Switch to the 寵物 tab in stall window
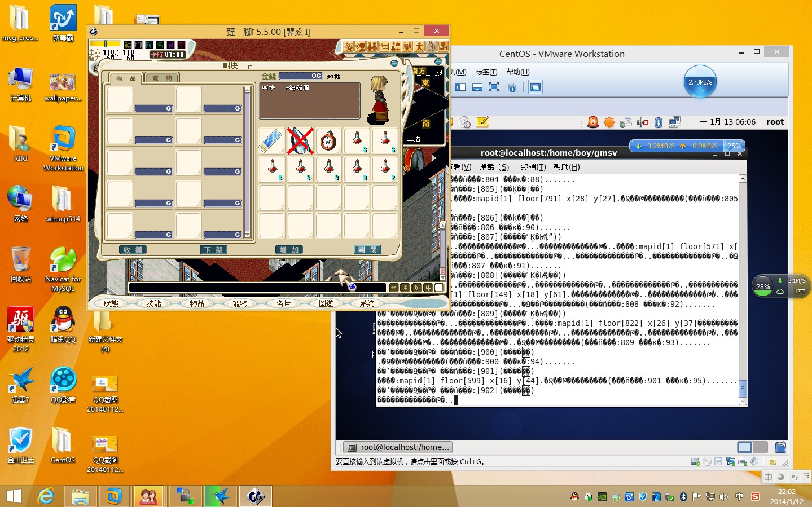812x507 pixels. [162, 78]
